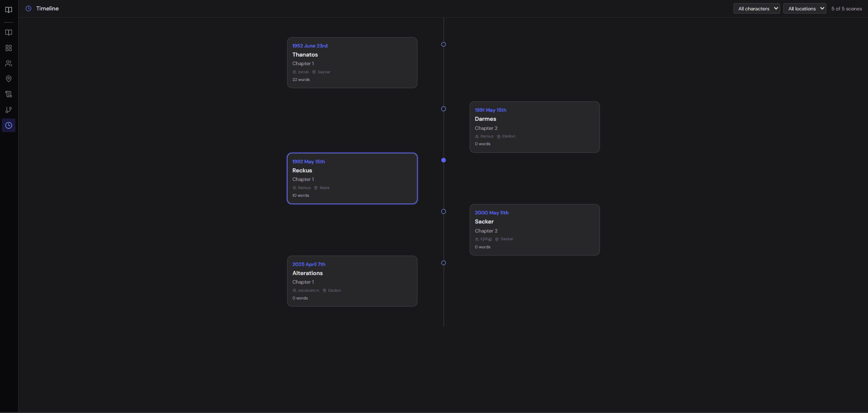The width and height of the screenshot is (868, 413).
Task: Click the character icon on Reckus card
Action: pyautogui.click(x=294, y=188)
